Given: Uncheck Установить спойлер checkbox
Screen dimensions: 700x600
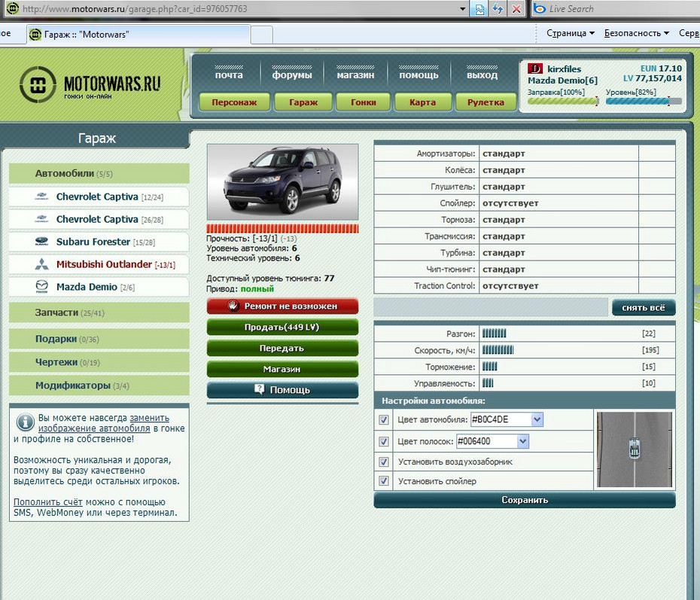Looking at the screenshot, I should (x=383, y=481).
